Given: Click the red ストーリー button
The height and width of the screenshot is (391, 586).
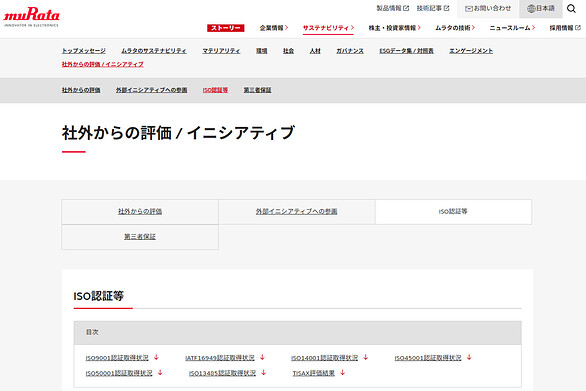Looking at the screenshot, I should tap(226, 28).
